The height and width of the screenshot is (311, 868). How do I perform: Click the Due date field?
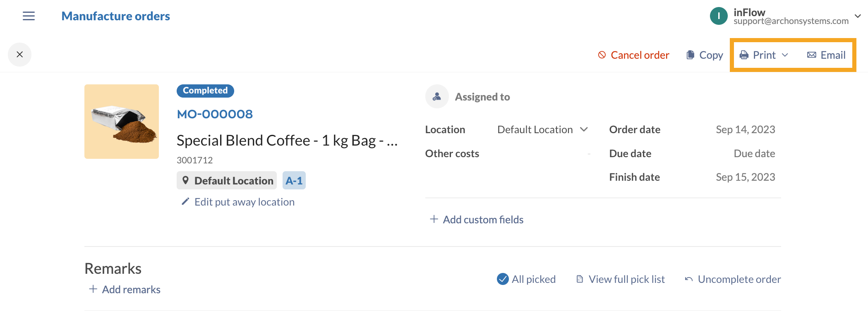point(754,153)
